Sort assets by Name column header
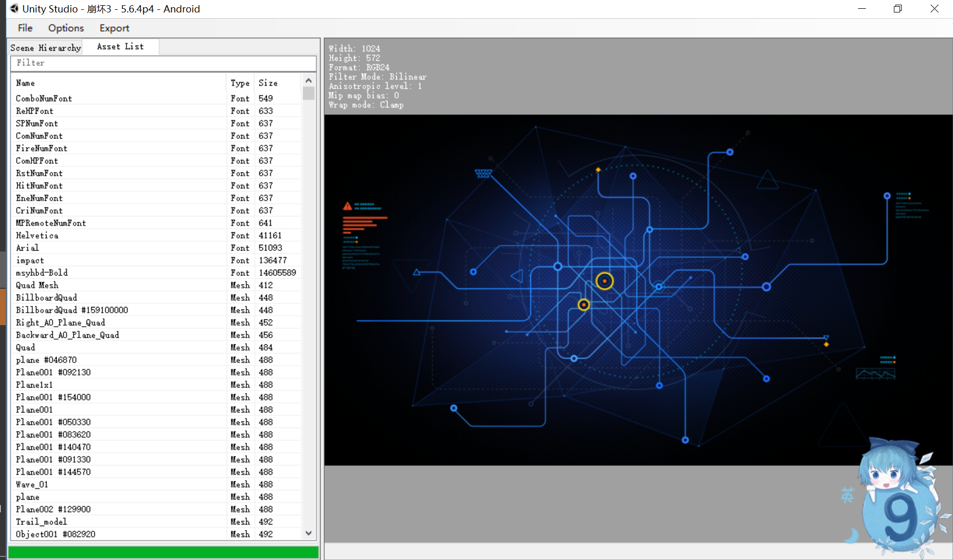 pos(118,83)
